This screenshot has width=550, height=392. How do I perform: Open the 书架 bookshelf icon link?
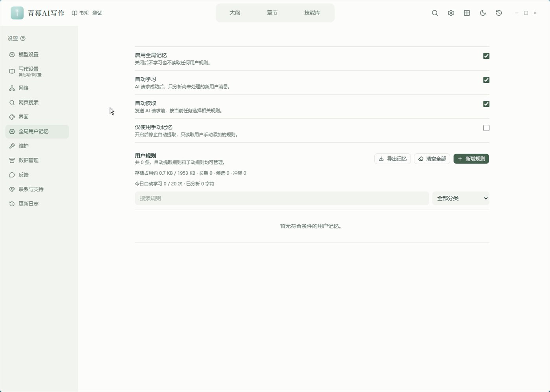(x=80, y=13)
